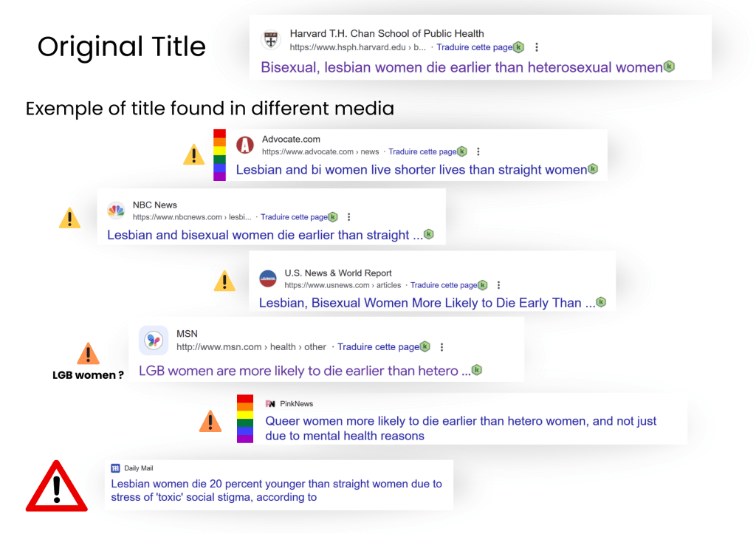Open the Advocate 'Lesbian and bi women' headline

click(411, 169)
